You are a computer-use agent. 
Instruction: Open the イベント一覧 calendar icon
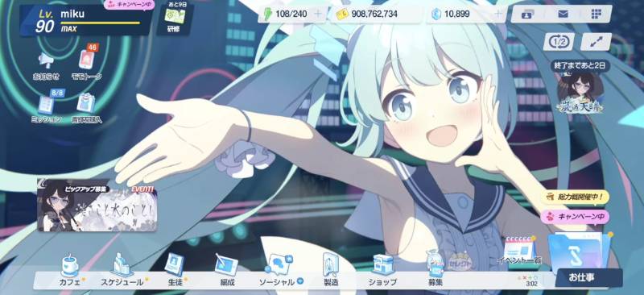pyautogui.click(x=519, y=250)
